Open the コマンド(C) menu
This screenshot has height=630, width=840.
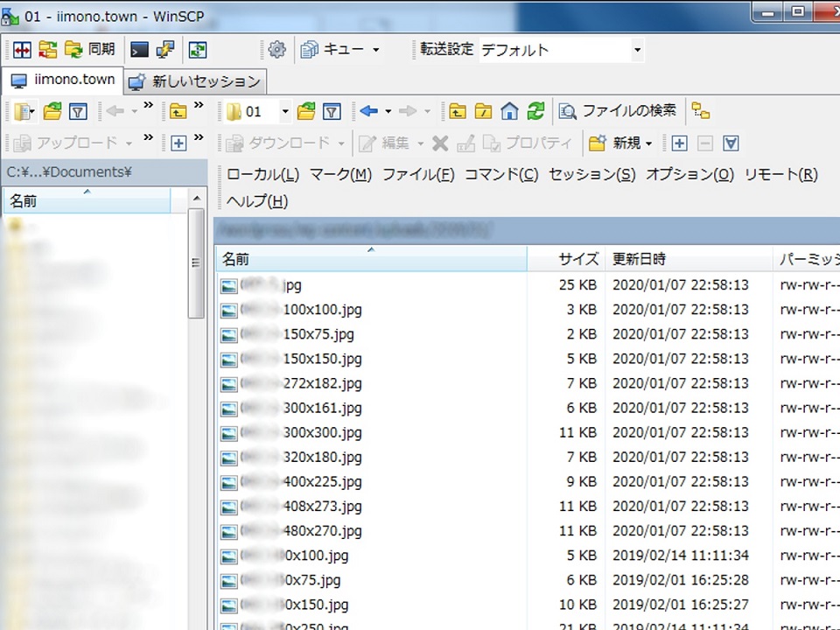(500, 174)
